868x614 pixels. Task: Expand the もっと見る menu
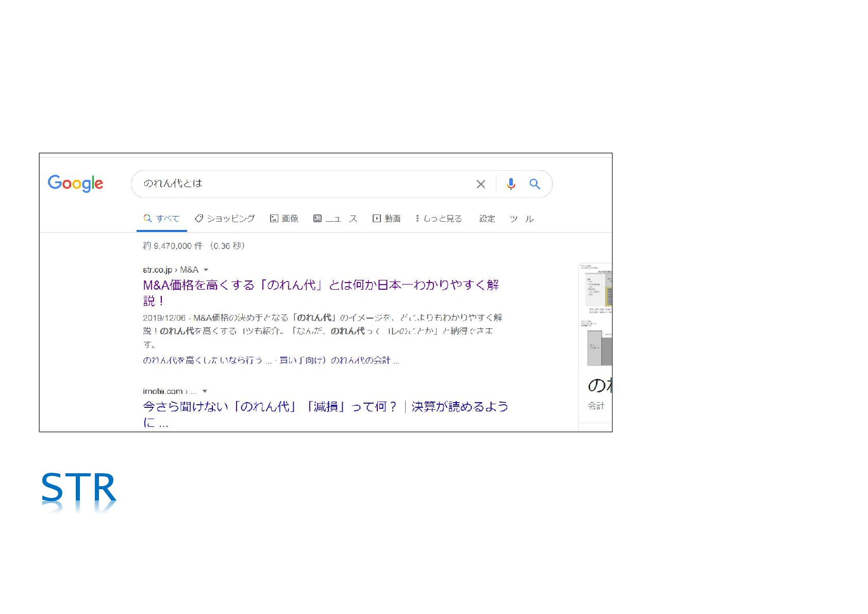439,219
